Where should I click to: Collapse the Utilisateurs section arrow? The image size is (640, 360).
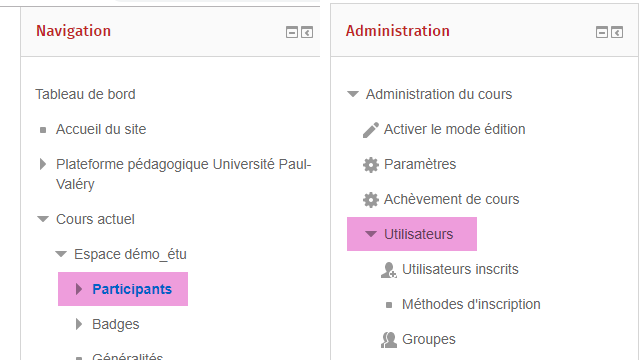click(371, 234)
